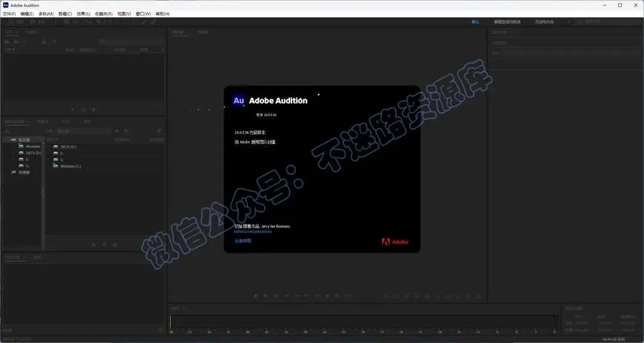Expand the 驱动器 tree node arrow
Viewport: 644px width, 343px height.
pos(6,140)
